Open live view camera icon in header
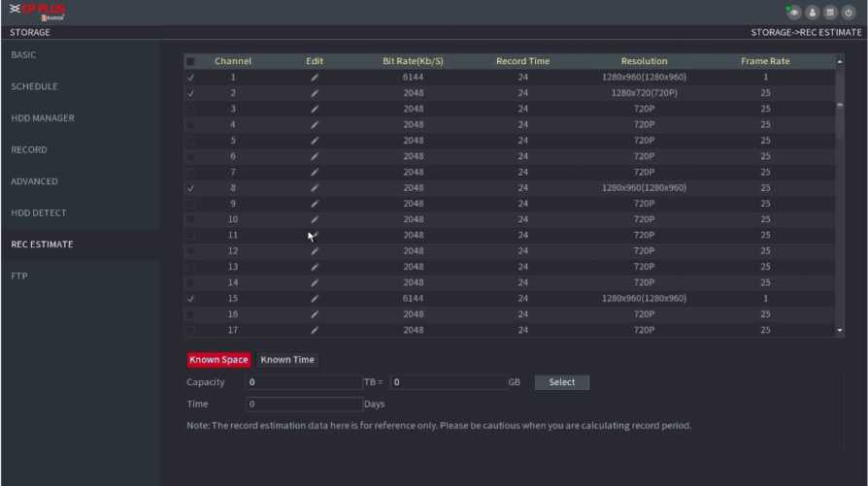Viewport: 868px width, 486px height. click(794, 13)
